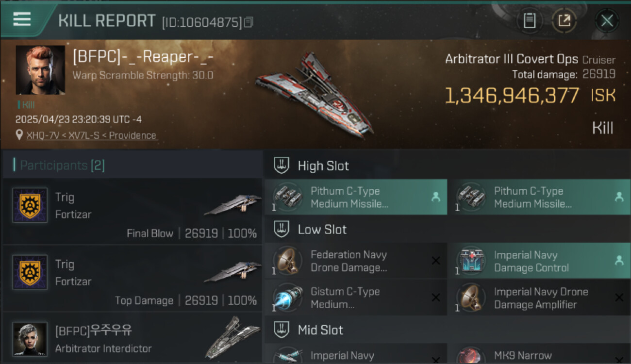631x364 pixels.
Task: Open the clipboard fitting icon in header
Action: coord(530,20)
